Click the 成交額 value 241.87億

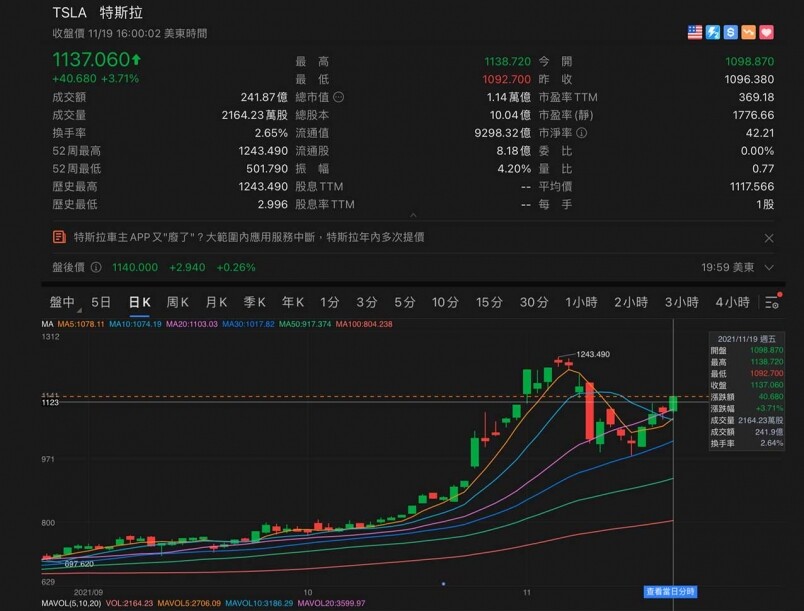(264, 97)
